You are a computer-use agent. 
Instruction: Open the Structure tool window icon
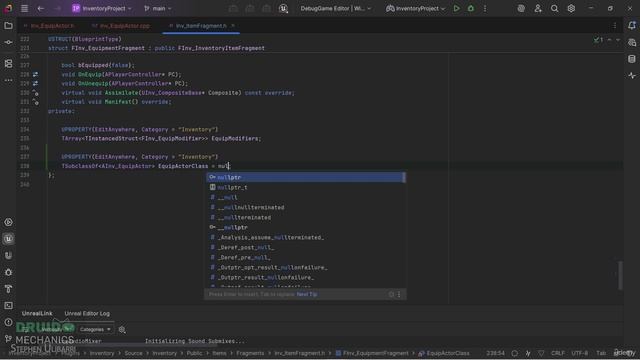(8, 64)
